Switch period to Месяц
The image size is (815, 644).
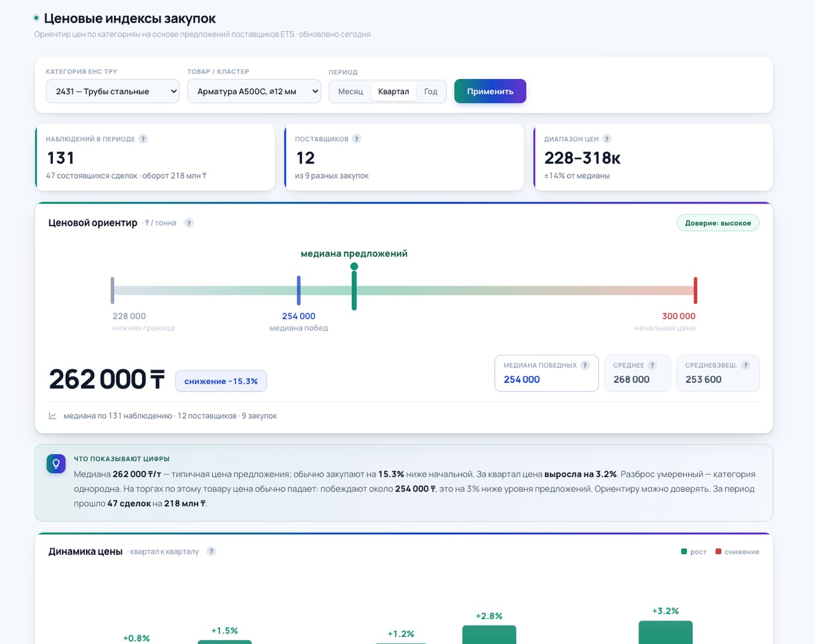coord(350,91)
